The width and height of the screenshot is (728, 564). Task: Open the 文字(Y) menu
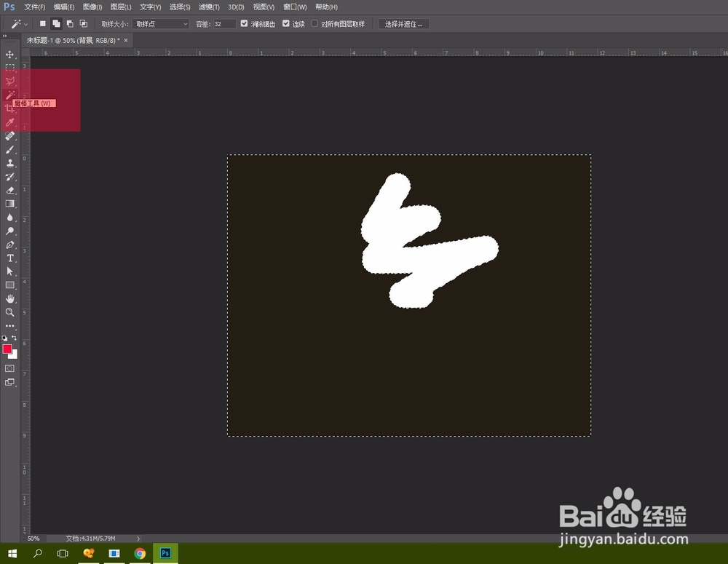pyautogui.click(x=151, y=7)
